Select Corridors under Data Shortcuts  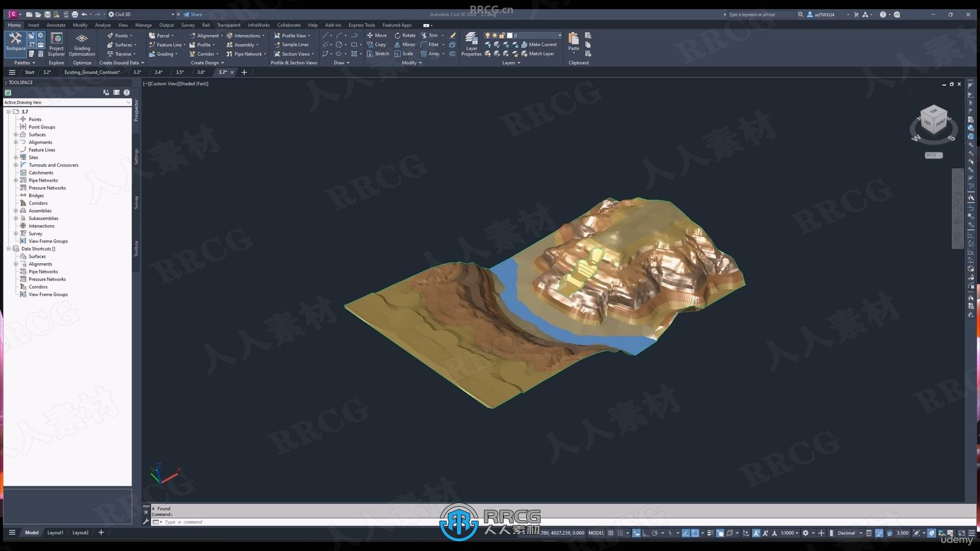tap(38, 287)
